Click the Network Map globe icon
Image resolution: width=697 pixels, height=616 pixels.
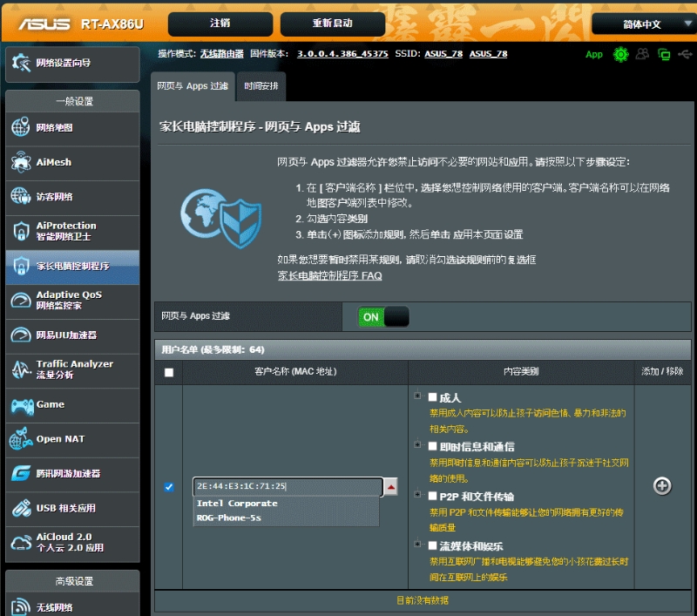click(x=20, y=127)
